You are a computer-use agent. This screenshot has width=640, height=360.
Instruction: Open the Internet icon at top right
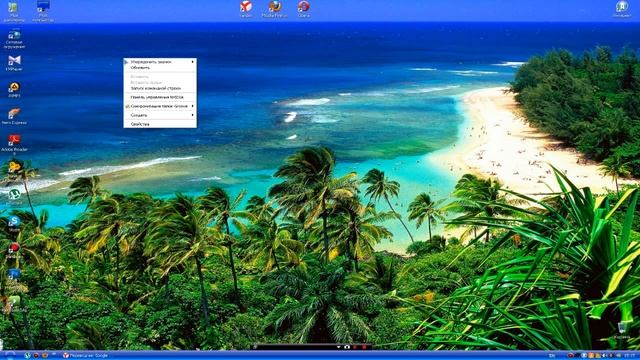click(622, 9)
